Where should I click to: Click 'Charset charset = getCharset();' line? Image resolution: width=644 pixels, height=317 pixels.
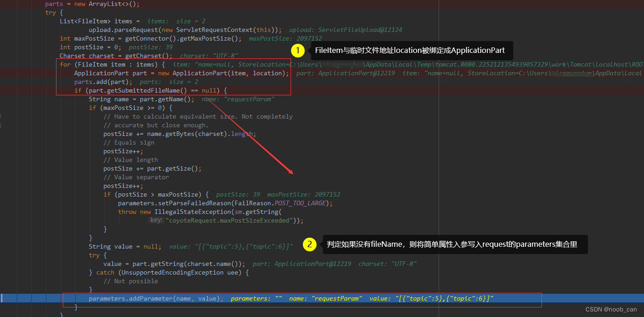[x=116, y=56]
